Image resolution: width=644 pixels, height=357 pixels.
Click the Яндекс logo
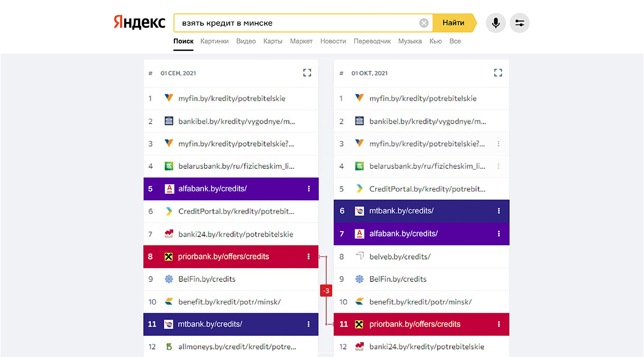140,23
